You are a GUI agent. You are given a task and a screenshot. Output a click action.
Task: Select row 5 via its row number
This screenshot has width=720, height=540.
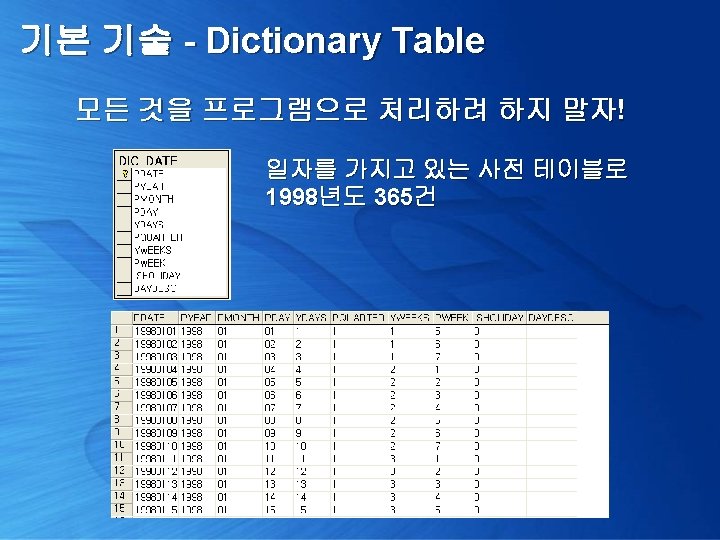pyautogui.click(x=122, y=382)
